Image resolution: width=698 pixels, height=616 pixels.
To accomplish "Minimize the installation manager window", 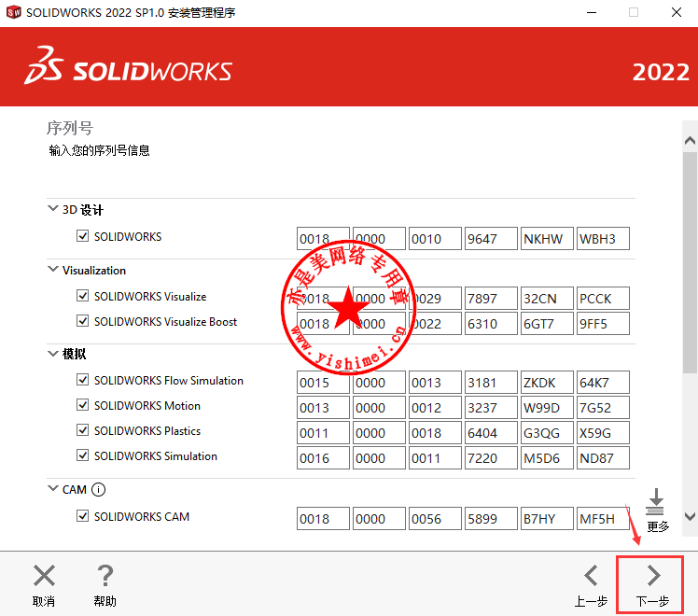I will [x=592, y=12].
